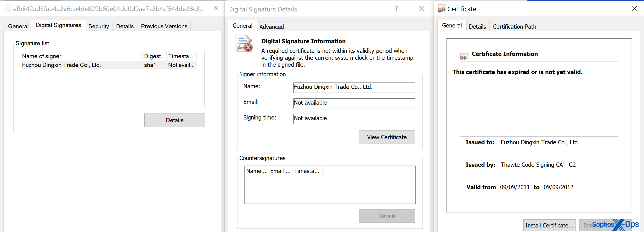Screen dimensions: 644x232
Task: Click the Digest column header
Action: [154, 56]
